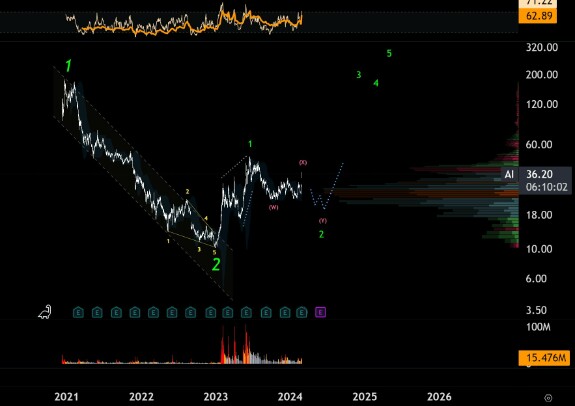575x406 pixels.
Task: Click the orange 62.89 indicator value label
Action: point(538,16)
